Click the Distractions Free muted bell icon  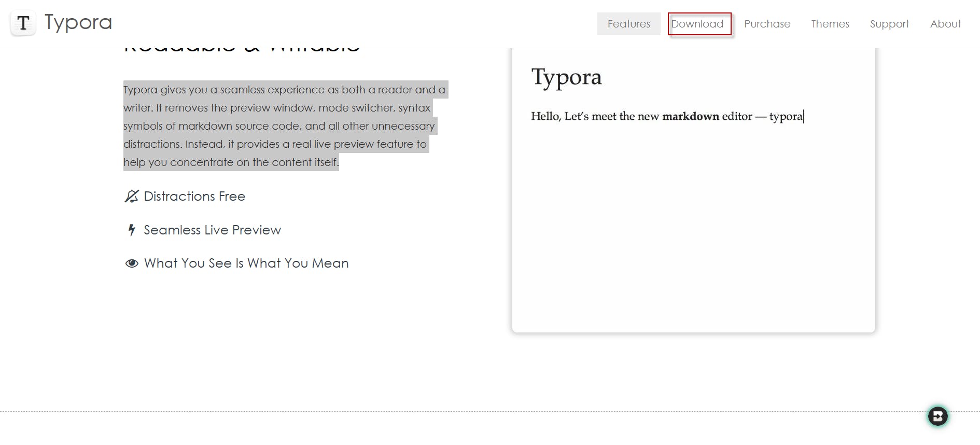click(132, 196)
